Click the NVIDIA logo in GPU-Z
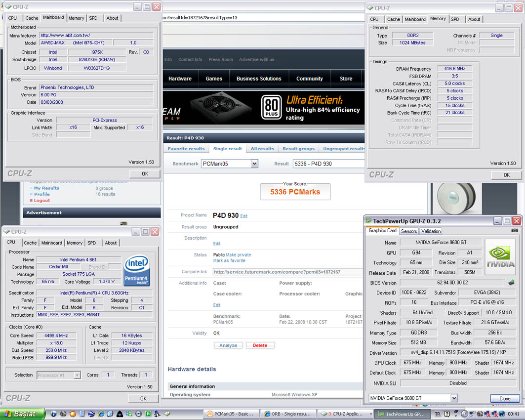The image size is (525, 420). tap(500, 257)
